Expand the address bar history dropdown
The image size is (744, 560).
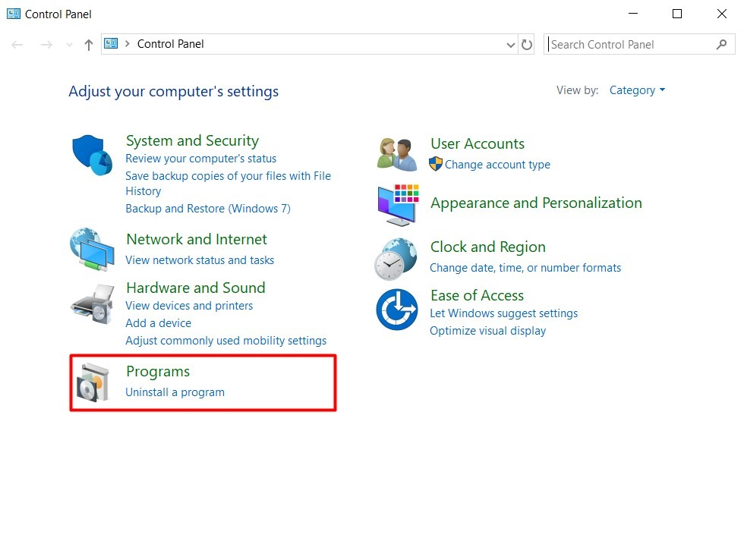click(510, 45)
